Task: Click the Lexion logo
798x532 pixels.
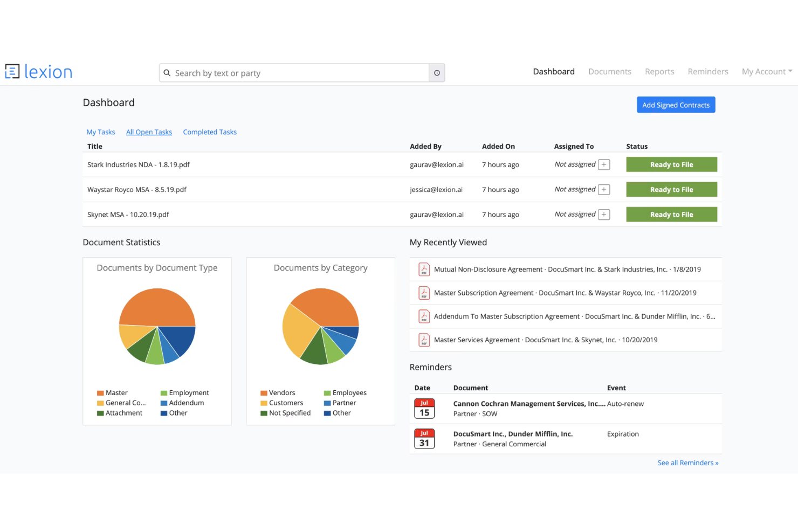Action: 39,72
